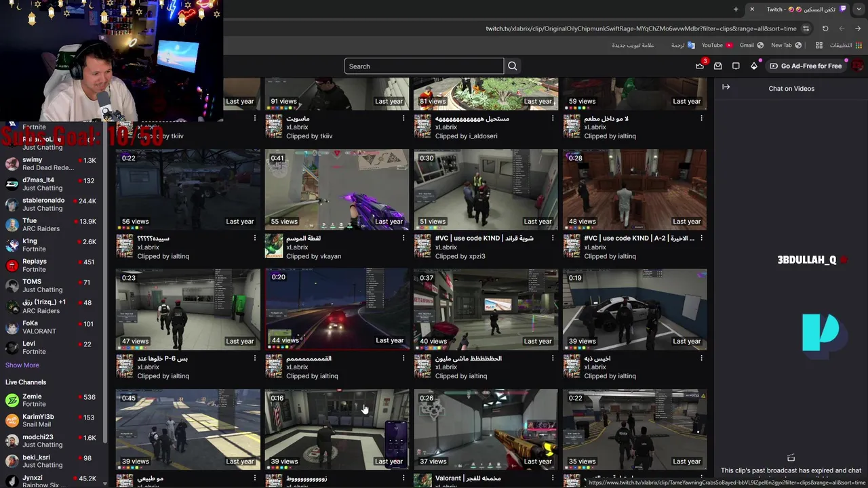The height and width of the screenshot is (488, 868).
Task: Click in the Twitch Search field
Action: (x=424, y=66)
